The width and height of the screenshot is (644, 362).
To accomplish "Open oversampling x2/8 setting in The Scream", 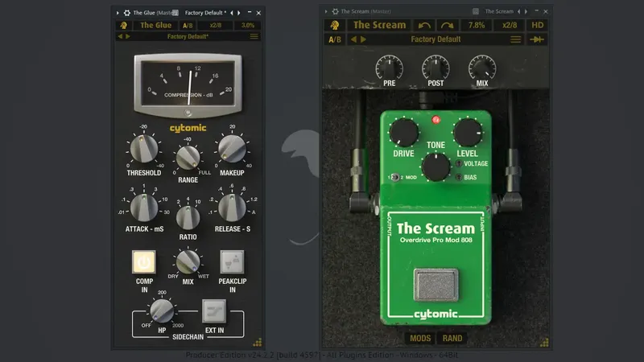I will 510,25.
